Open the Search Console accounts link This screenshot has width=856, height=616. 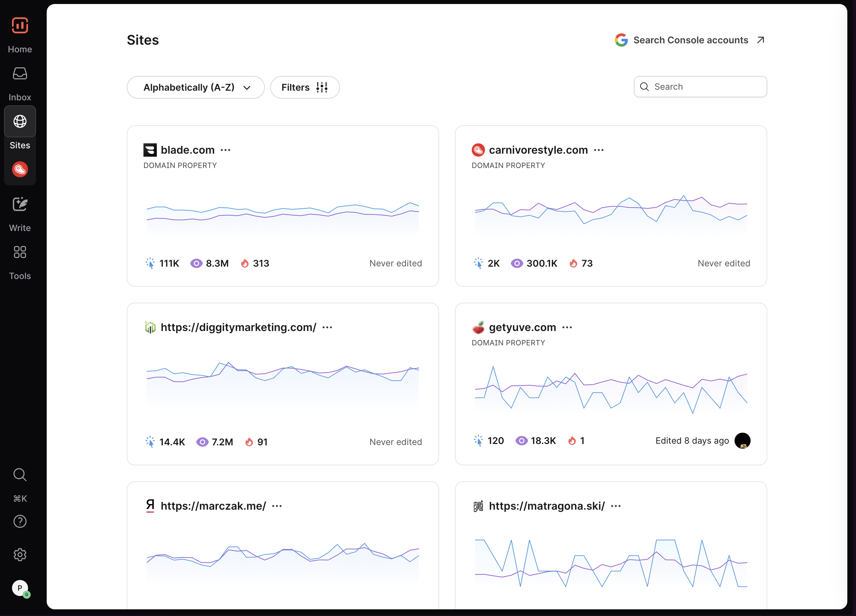click(x=690, y=40)
